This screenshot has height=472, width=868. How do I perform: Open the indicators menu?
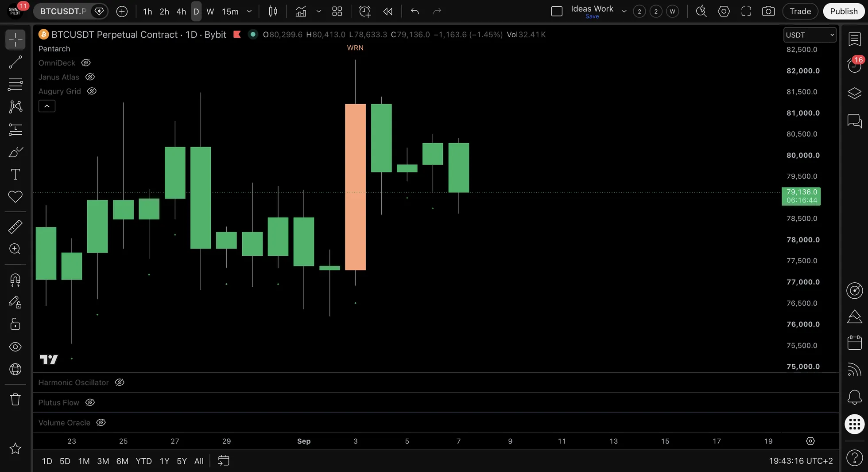click(x=301, y=12)
